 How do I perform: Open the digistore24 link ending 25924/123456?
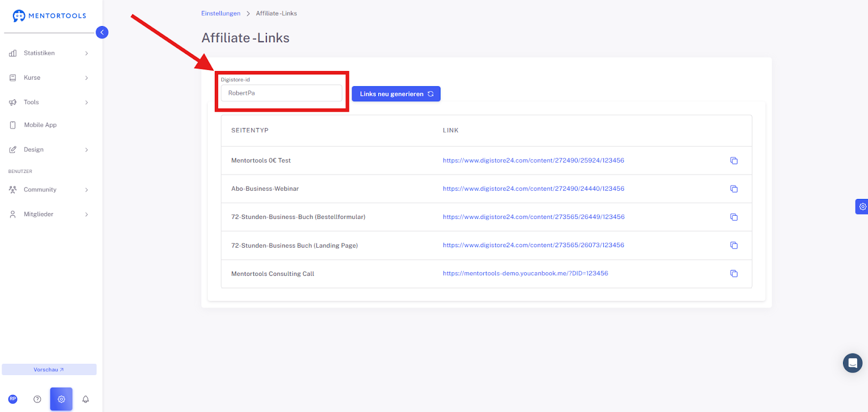533,160
